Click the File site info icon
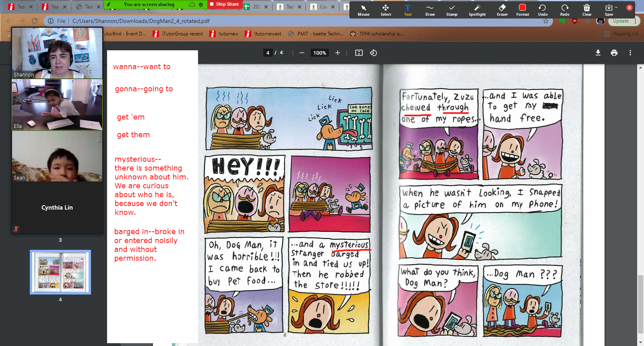The image size is (644, 346). (x=51, y=21)
